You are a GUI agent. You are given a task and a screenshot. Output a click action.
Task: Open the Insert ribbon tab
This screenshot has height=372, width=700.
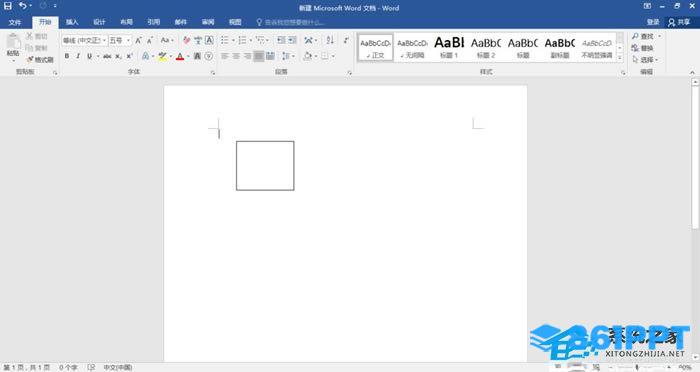pyautogui.click(x=72, y=22)
